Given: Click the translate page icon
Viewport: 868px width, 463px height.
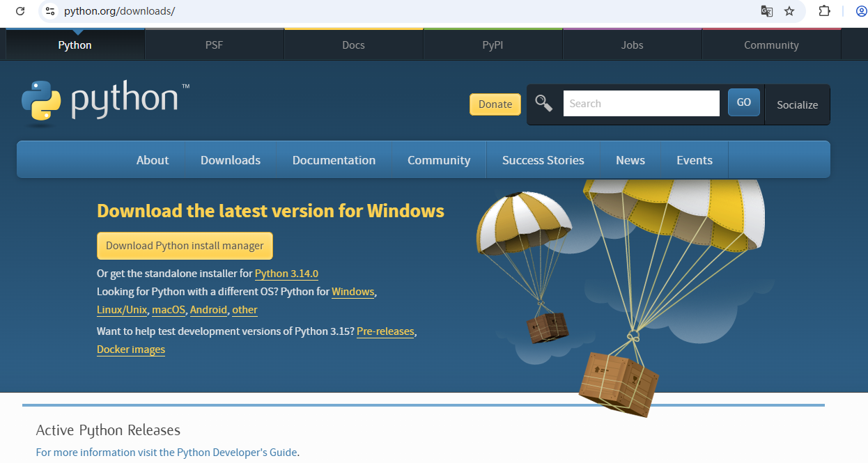Looking at the screenshot, I should tap(766, 11).
